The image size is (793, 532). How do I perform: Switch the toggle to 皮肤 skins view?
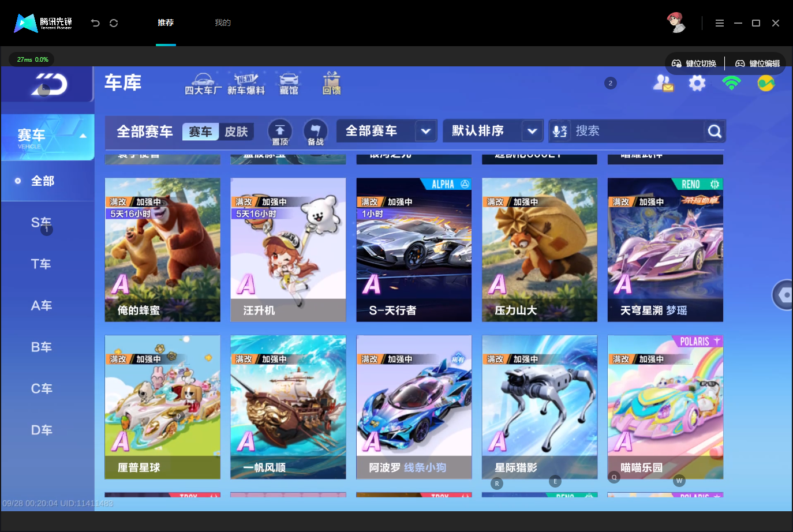tap(236, 132)
